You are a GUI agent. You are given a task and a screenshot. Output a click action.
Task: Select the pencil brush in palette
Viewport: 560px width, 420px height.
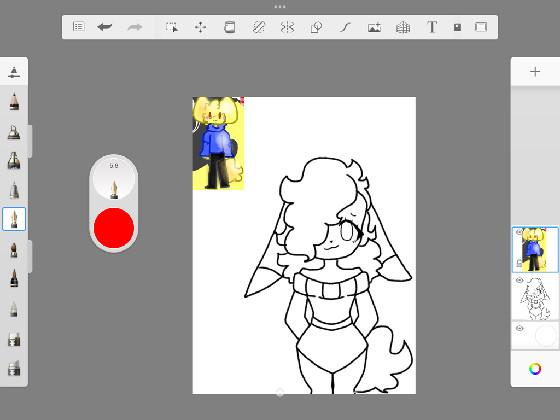pyautogui.click(x=14, y=101)
